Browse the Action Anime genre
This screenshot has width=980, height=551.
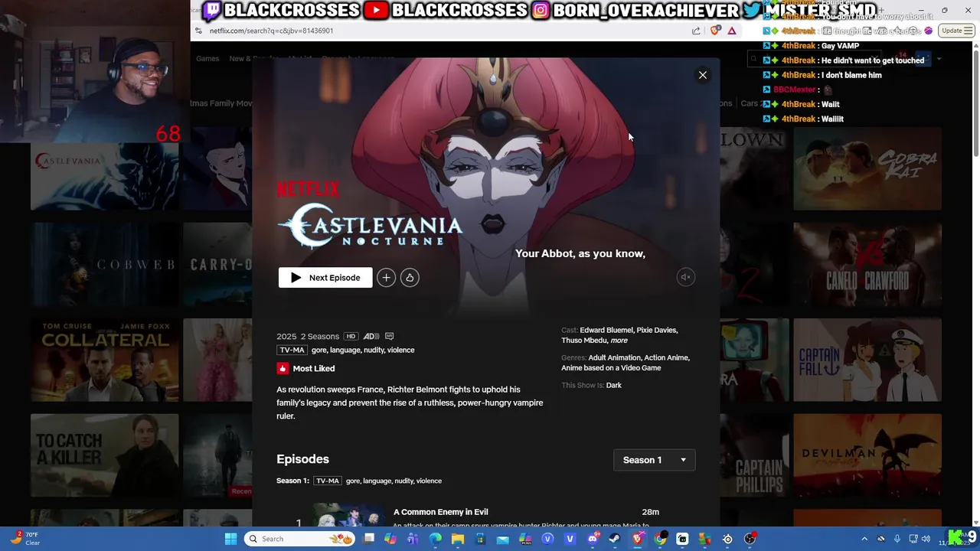point(667,357)
